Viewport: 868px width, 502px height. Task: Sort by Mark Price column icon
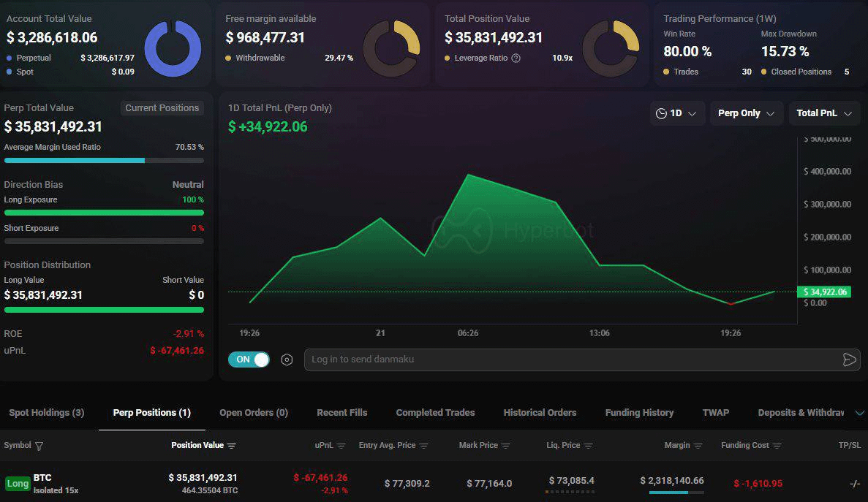pos(505,446)
